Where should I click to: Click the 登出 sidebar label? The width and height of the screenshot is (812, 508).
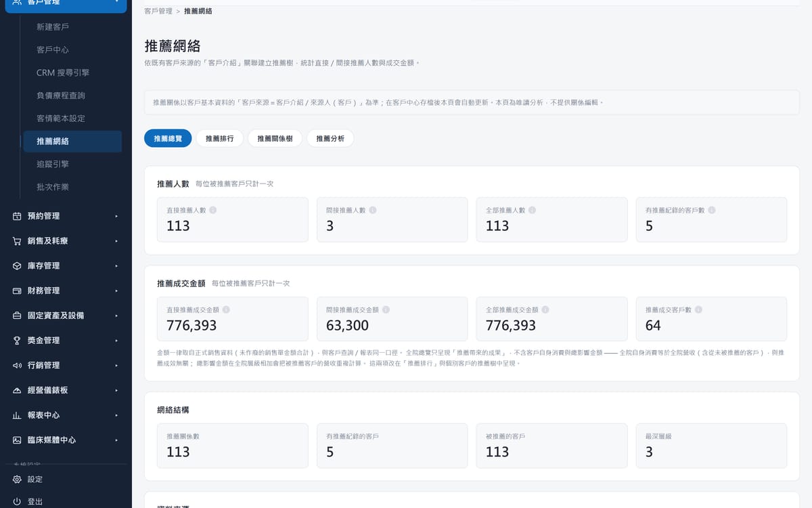[35, 502]
